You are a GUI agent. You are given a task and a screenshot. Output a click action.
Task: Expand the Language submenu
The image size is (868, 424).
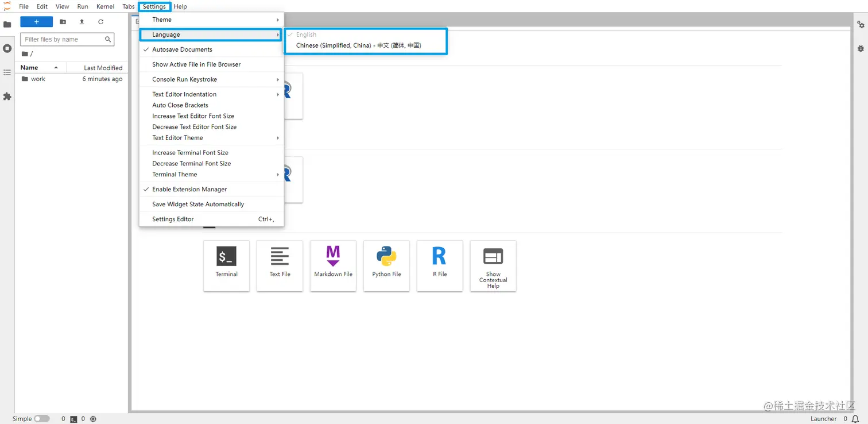[x=211, y=34]
